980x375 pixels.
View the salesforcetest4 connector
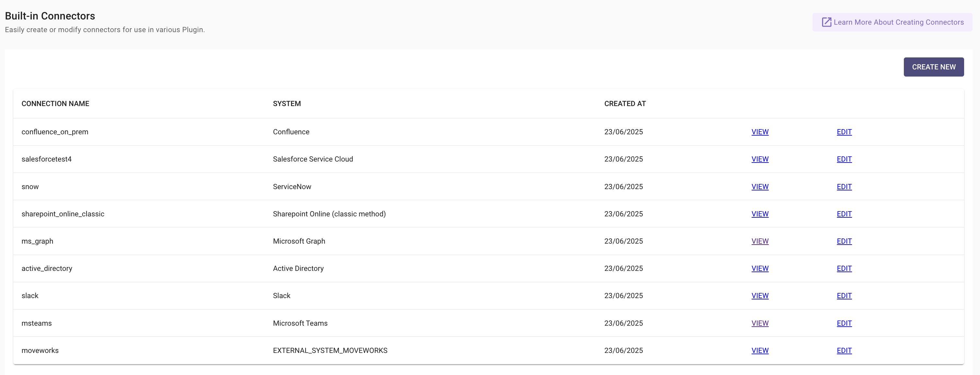[x=760, y=159]
